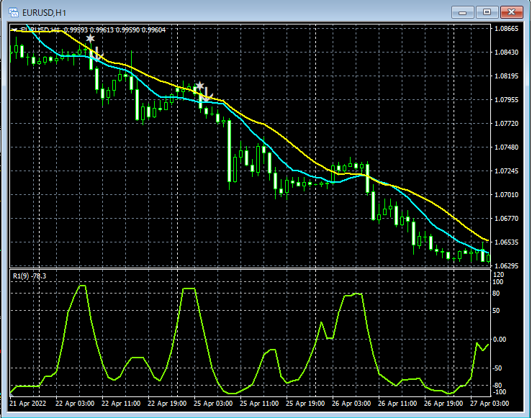Viewport: 532px width, 418px height.
Task: Click the R1(9) -78.3 indicator label
Action: [x=30, y=276]
